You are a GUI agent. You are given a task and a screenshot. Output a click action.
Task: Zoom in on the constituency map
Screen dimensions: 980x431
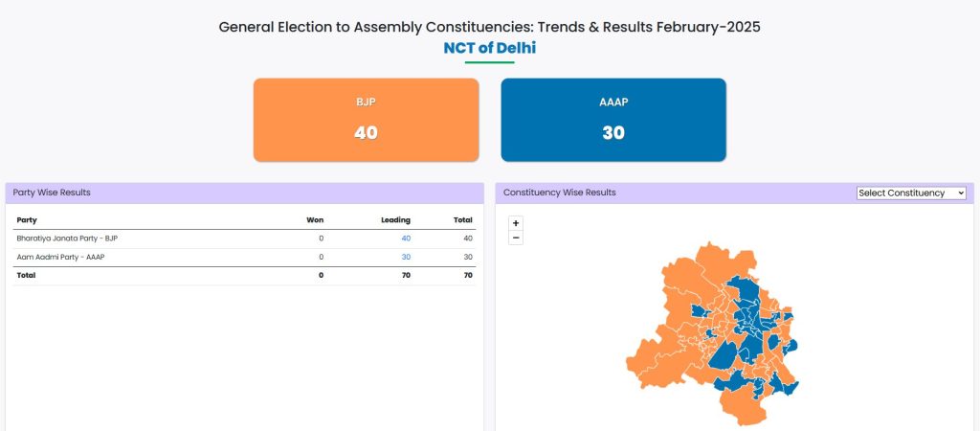tap(516, 223)
